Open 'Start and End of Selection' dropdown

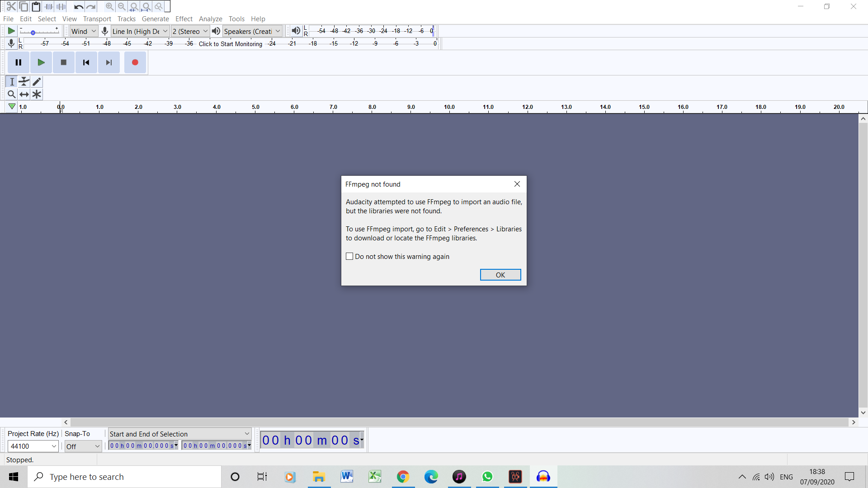click(x=179, y=434)
